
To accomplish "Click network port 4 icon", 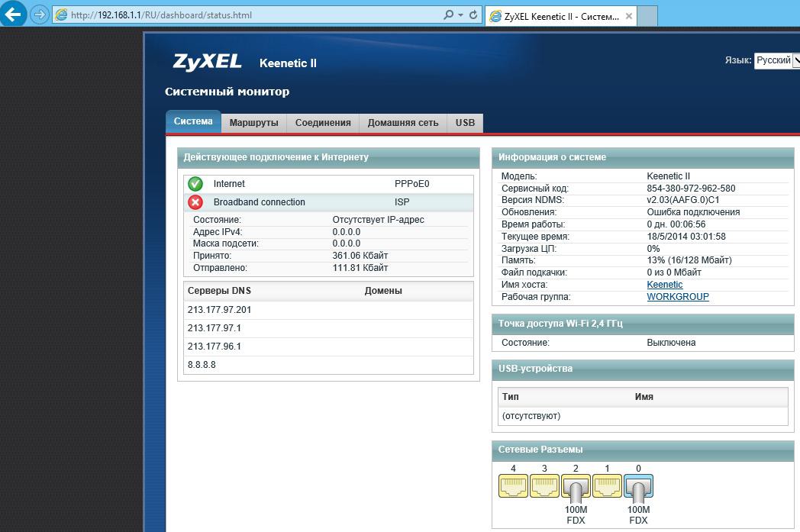I will (x=513, y=486).
